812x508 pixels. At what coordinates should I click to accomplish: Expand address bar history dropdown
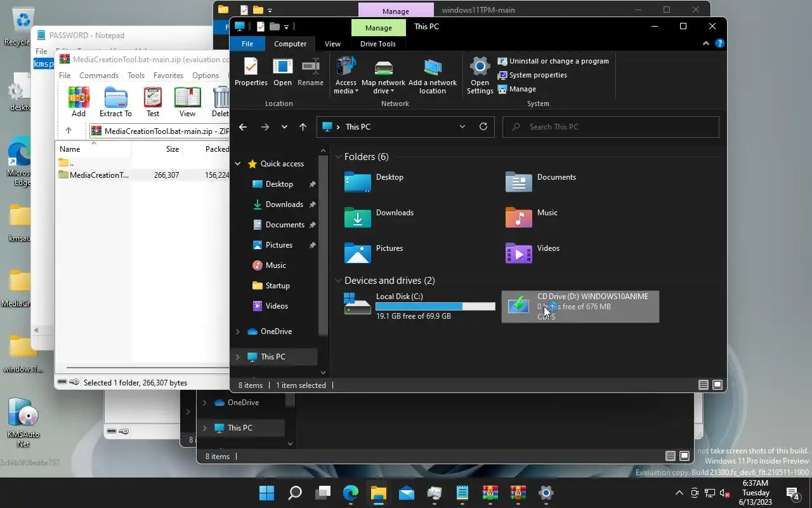[462, 127]
